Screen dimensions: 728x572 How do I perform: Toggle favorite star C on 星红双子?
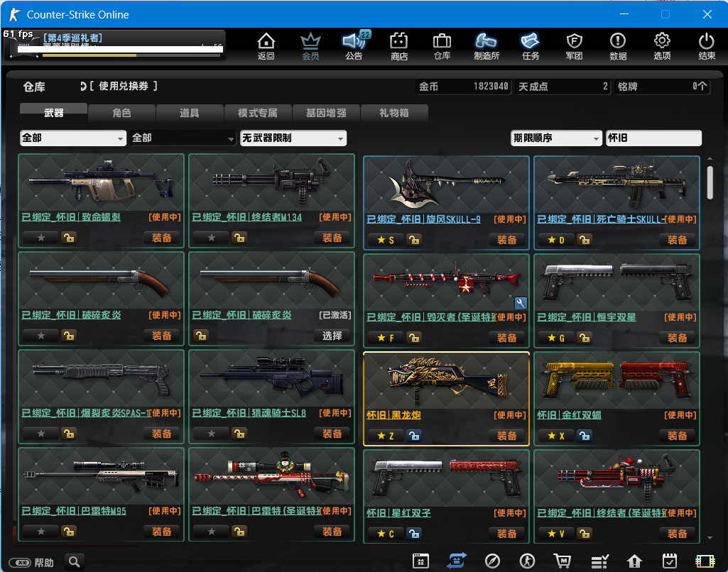(386, 534)
